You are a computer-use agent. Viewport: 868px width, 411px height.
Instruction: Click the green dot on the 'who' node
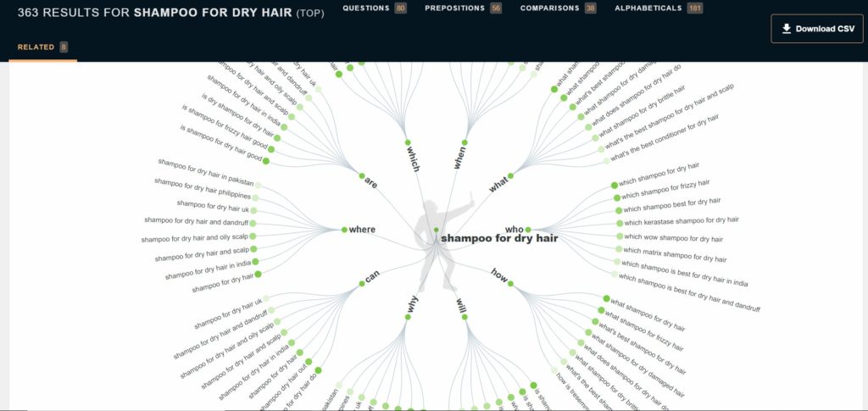coord(527,230)
